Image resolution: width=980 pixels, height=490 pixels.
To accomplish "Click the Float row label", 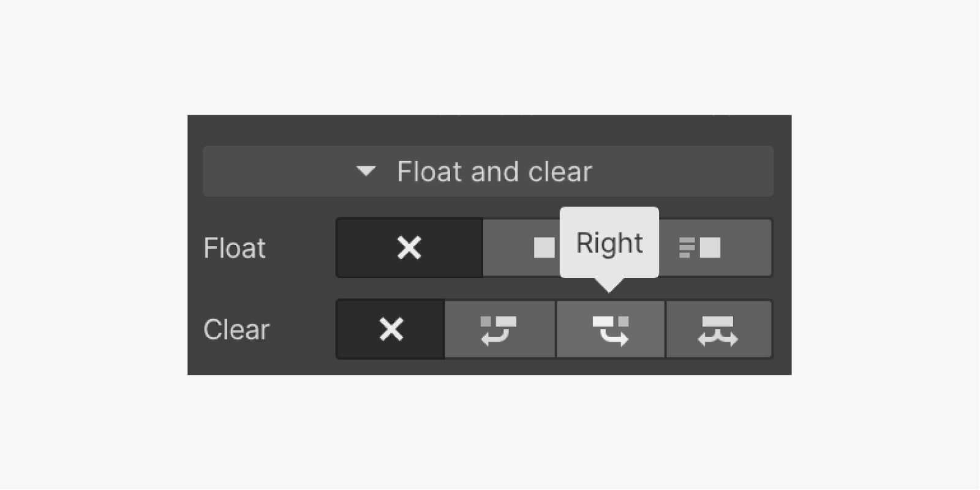I will (235, 249).
